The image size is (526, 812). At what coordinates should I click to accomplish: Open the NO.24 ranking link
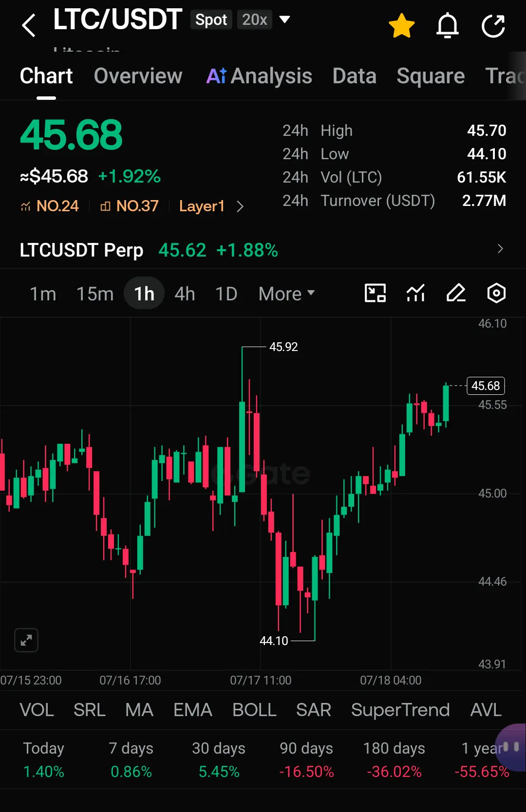pyautogui.click(x=50, y=206)
